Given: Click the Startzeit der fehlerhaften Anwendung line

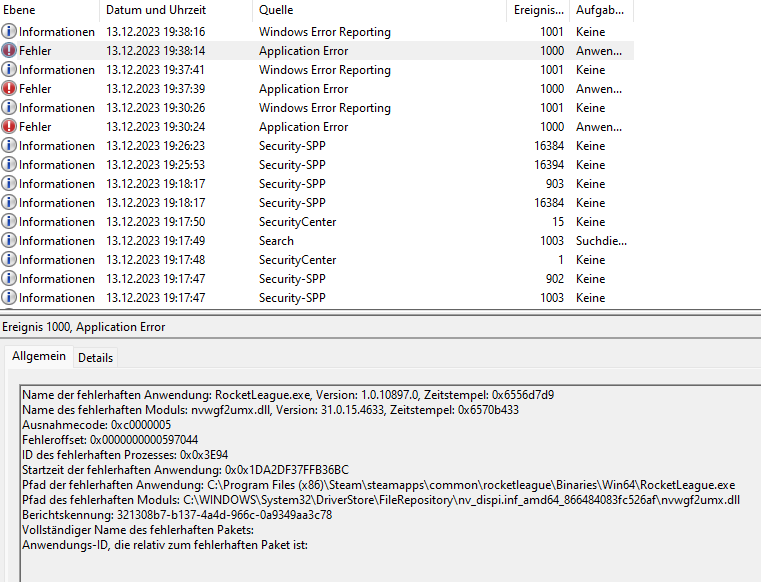Looking at the screenshot, I should point(185,470).
